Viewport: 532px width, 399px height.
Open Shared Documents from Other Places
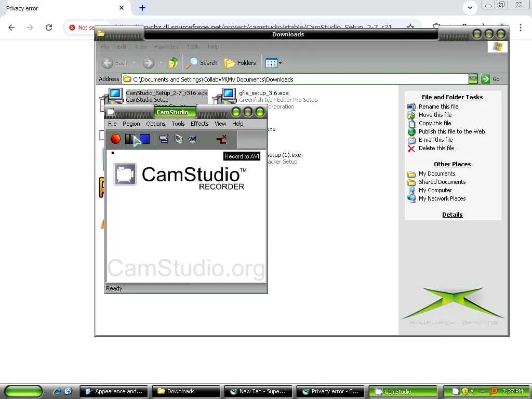click(442, 182)
